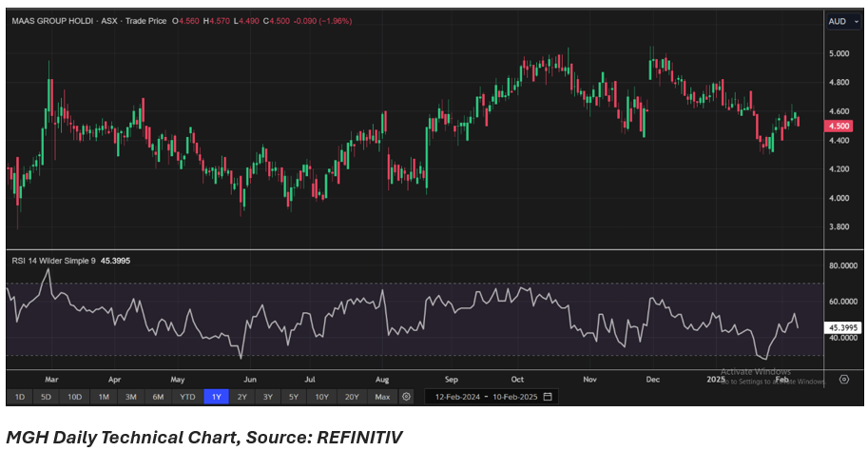Click the 4.500 current price tag
Viewport: 868px width, 451px height.
[x=839, y=126]
